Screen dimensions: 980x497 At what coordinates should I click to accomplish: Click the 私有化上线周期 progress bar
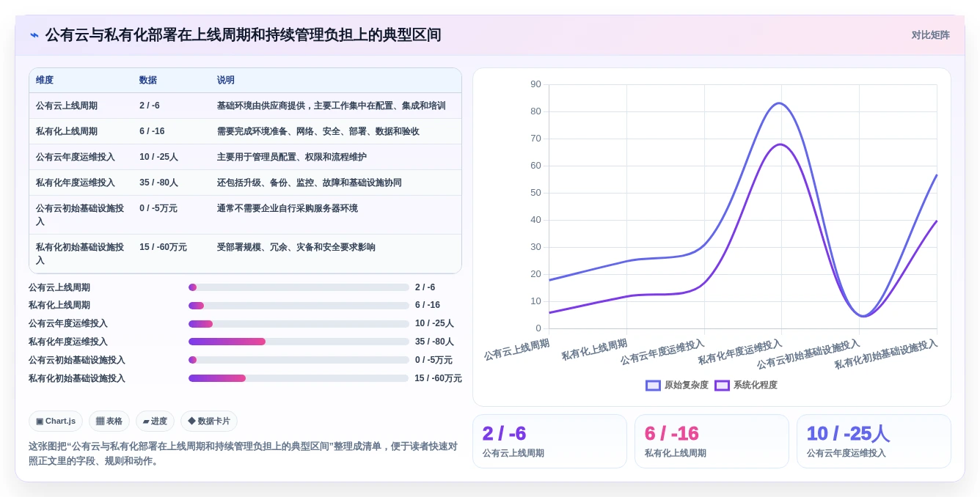(299, 305)
